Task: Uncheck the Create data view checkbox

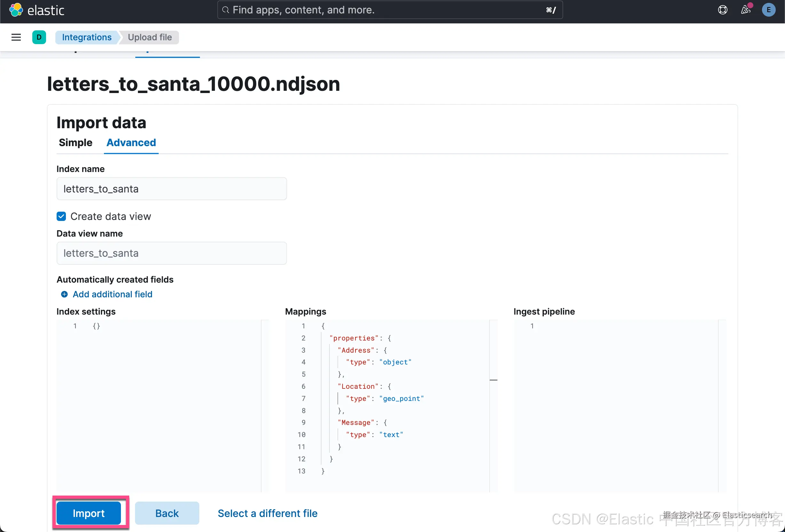Action: click(61, 216)
